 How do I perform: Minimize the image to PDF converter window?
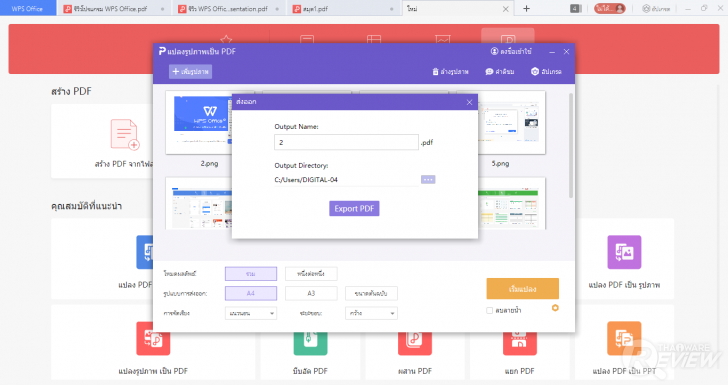coord(552,52)
